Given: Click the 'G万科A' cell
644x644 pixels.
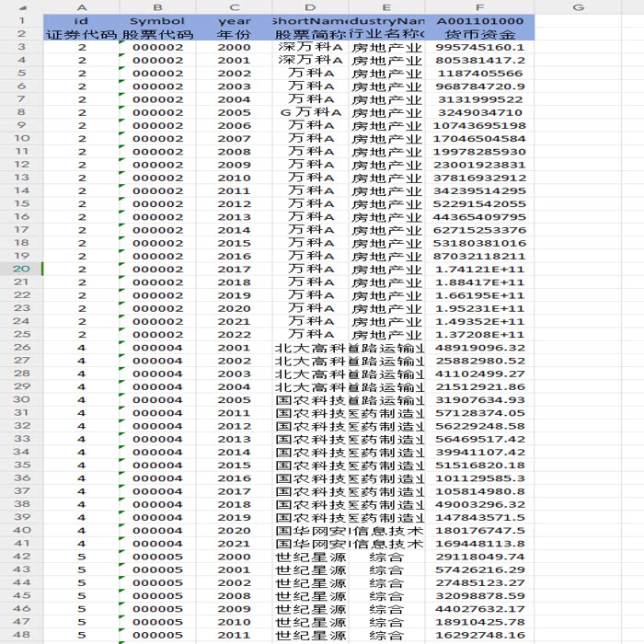Looking at the screenshot, I should pyautogui.click(x=310, y=112).
